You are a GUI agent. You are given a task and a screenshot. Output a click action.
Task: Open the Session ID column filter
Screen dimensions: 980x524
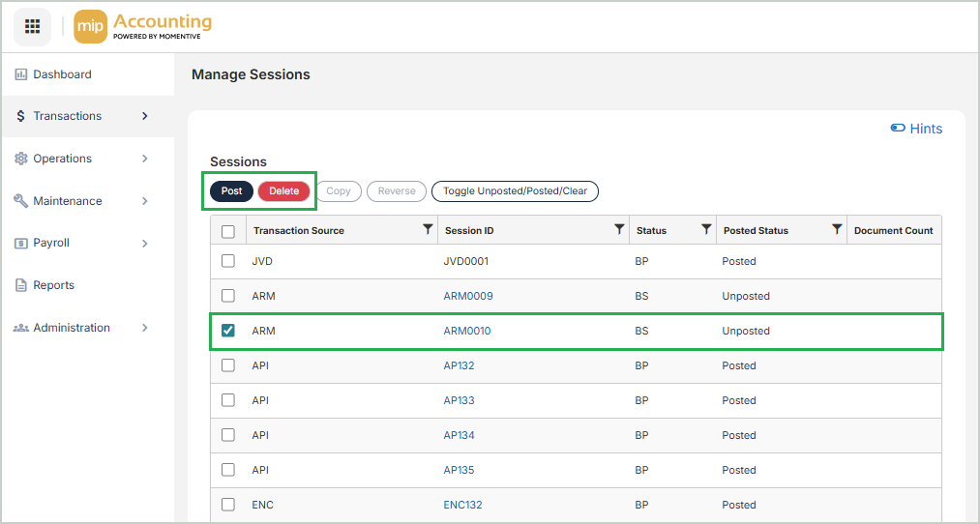click(619, 230)
